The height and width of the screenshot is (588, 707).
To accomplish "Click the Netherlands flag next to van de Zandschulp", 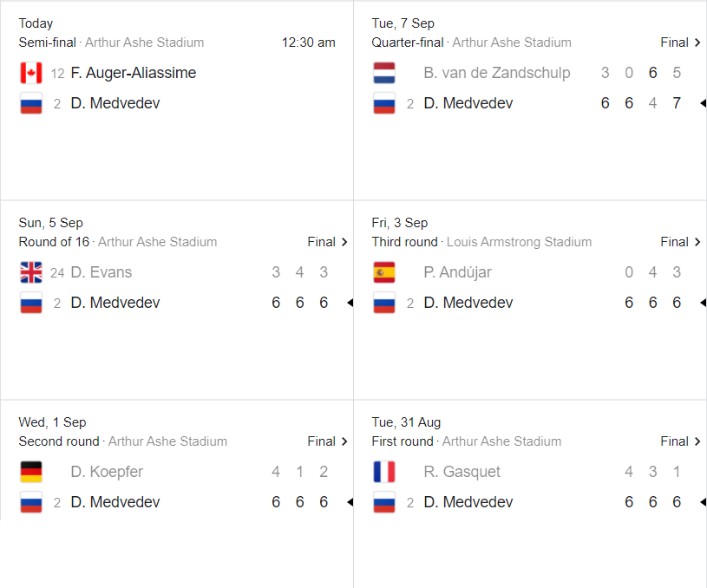I will coord(384,73).
